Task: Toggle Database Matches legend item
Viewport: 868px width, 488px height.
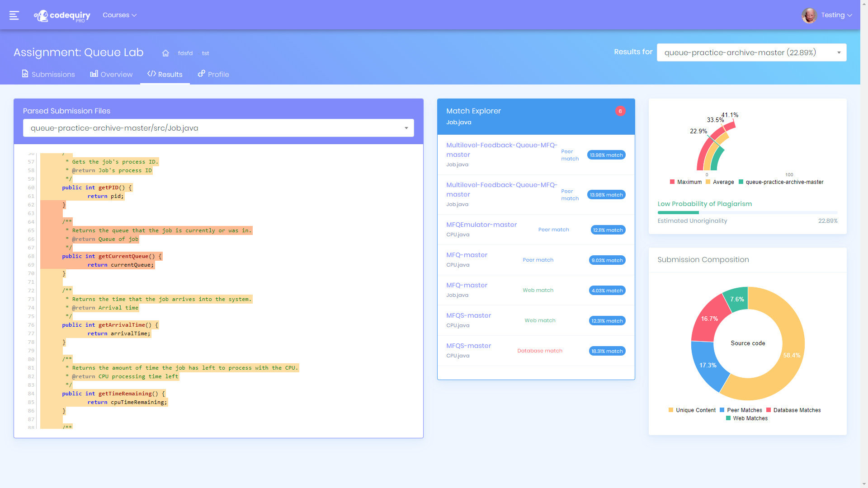Action: (x=793, y=410)
